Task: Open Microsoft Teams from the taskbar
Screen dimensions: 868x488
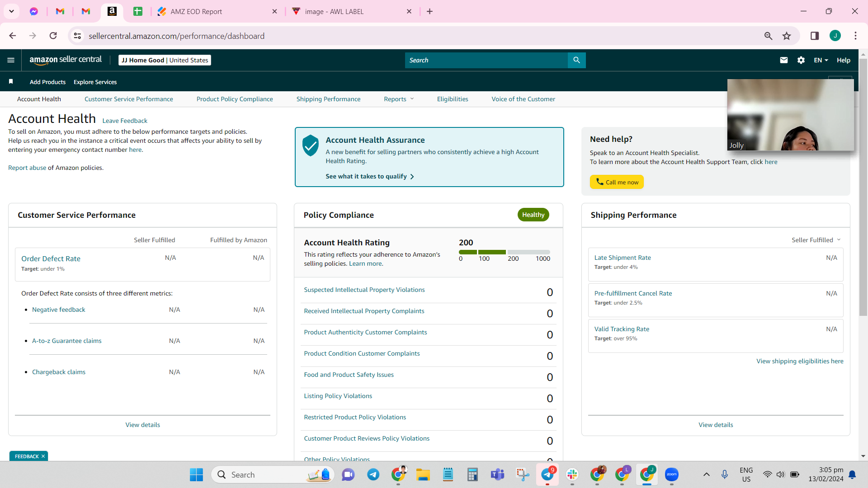Action: [497, 474]
